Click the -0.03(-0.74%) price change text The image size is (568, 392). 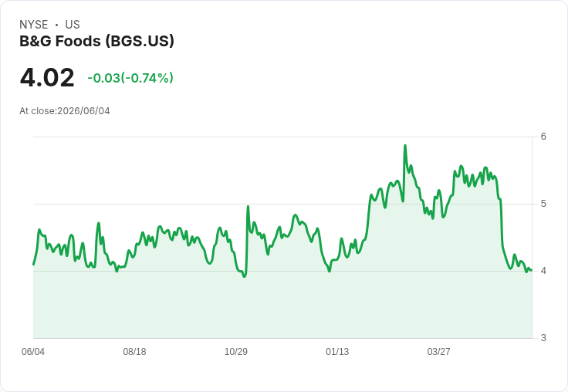tap(130, 78)
